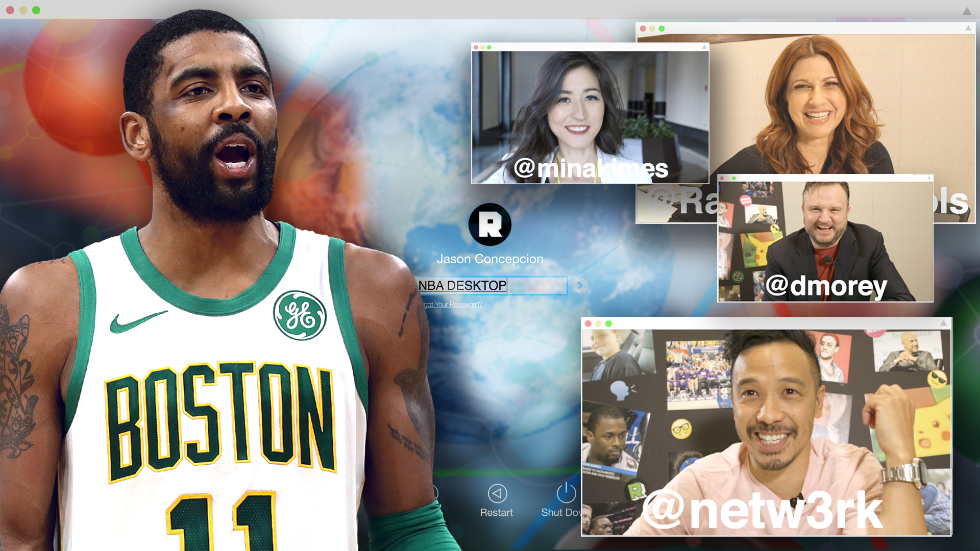Expand the disclosure triangle on the @netw3rk window
This screenshot has height=551, width=980.
943,322
